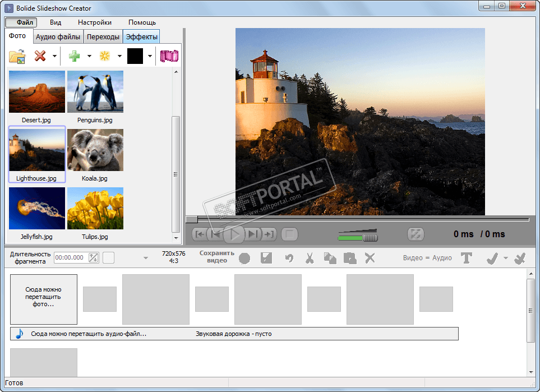Step to previous frame

pos(216,234)
